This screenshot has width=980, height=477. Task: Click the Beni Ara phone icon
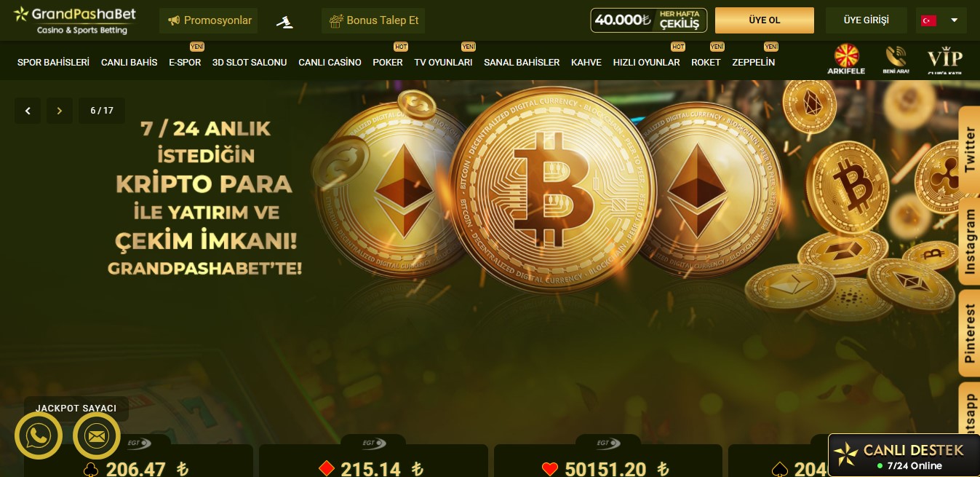[895, 60]
